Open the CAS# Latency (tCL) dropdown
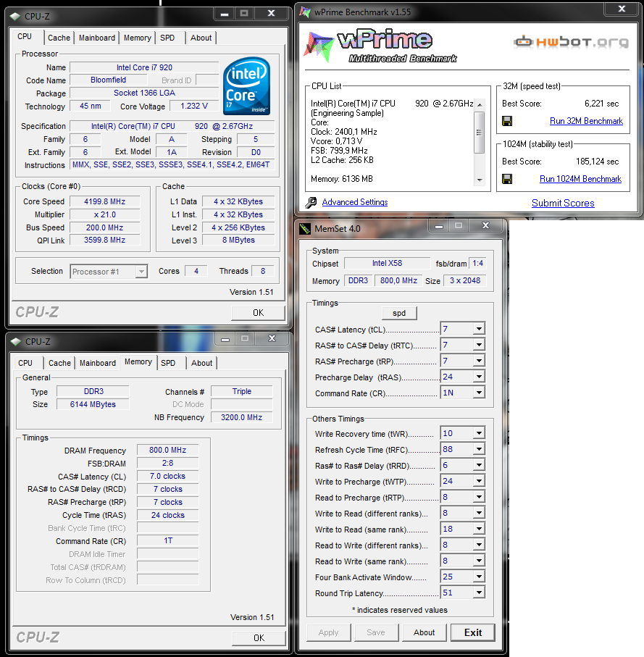The height and width of the screenshot is (657, 644). (x=479, y=329)
